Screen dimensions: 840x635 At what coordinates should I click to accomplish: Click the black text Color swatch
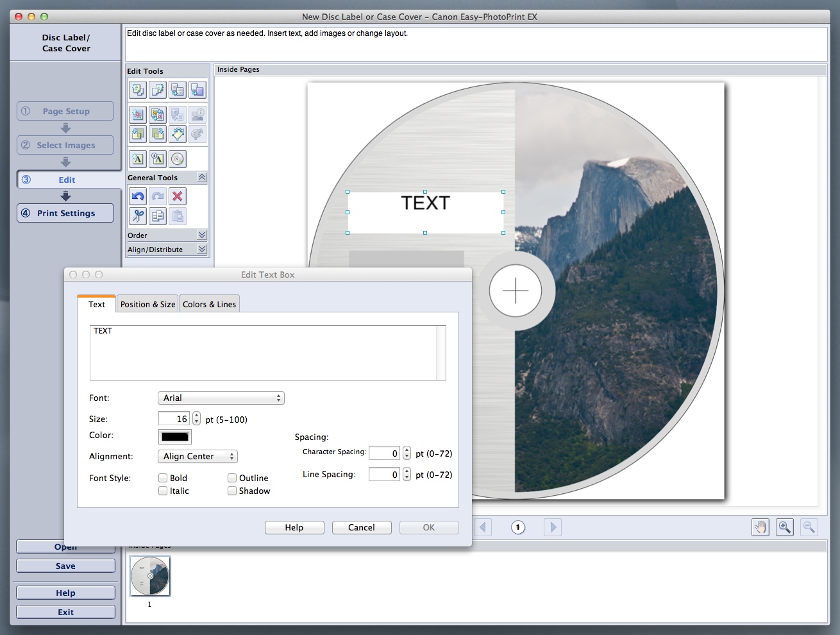click(174, 437)
